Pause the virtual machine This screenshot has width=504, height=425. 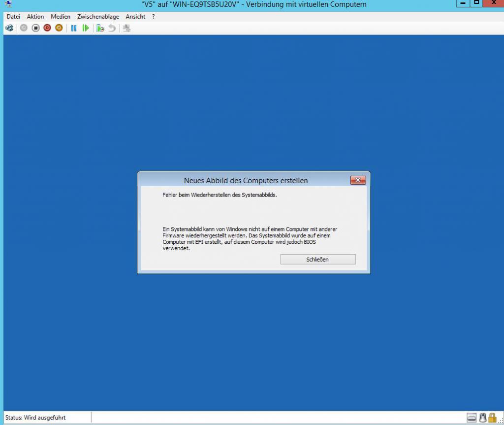click(x=74, y=28)
